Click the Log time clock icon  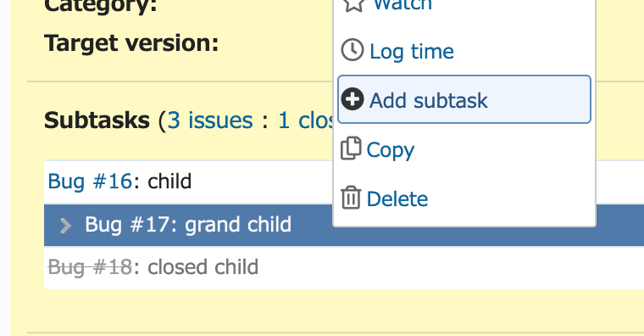[353, 50]
